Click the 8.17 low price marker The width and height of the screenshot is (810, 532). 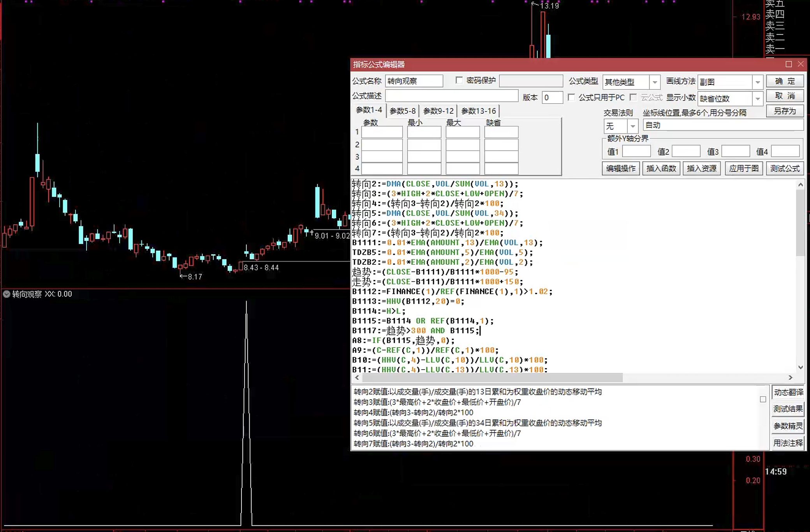click(195, 277)
